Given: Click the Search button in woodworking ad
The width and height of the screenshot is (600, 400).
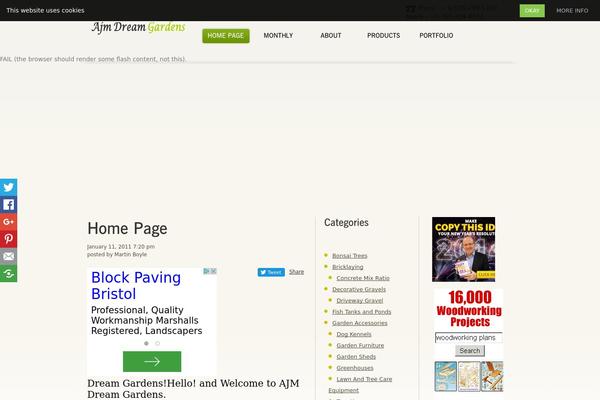Looking at the screenshot, I should 470,351.
